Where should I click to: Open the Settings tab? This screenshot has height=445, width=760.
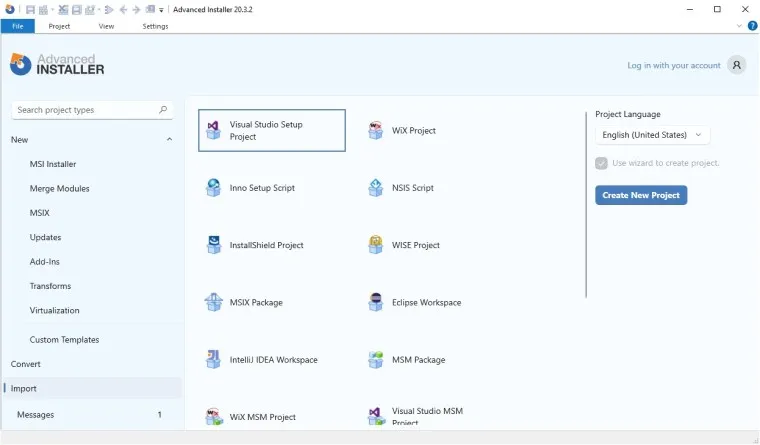click(x=155, y=26)
